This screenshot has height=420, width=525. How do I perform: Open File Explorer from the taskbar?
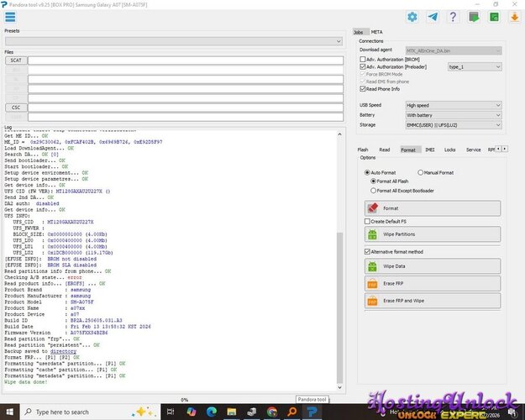pos(232,412)
